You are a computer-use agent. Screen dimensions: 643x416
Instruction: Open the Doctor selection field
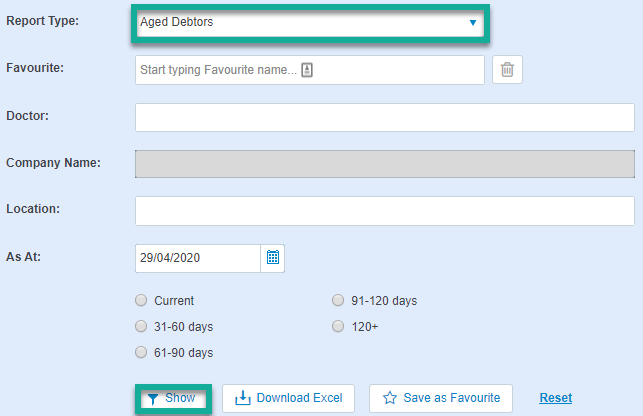coord(385,117)
